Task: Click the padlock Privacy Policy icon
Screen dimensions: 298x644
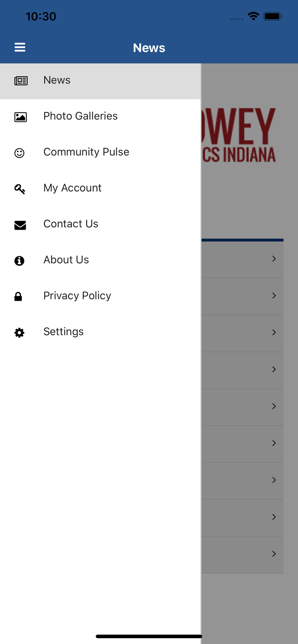Action: (x=18, y=297)
